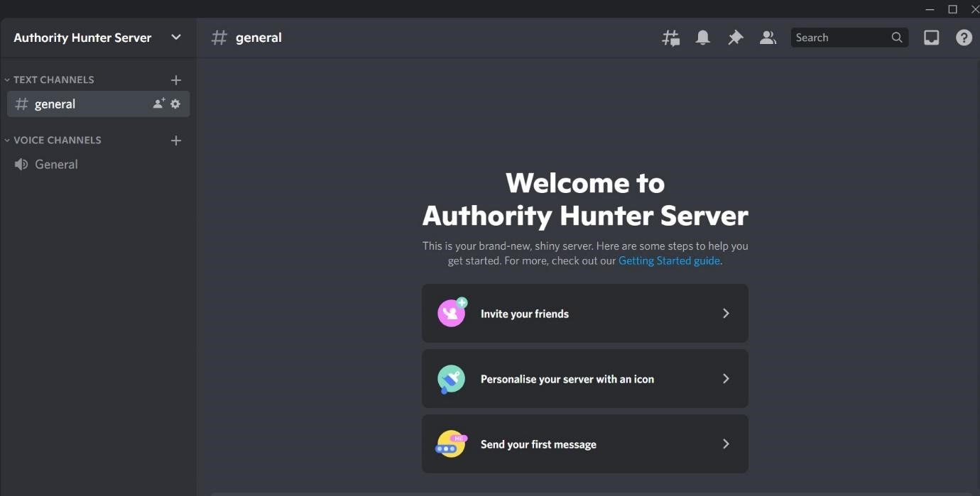Open notification settings bell icon

[x=702, y=38]
